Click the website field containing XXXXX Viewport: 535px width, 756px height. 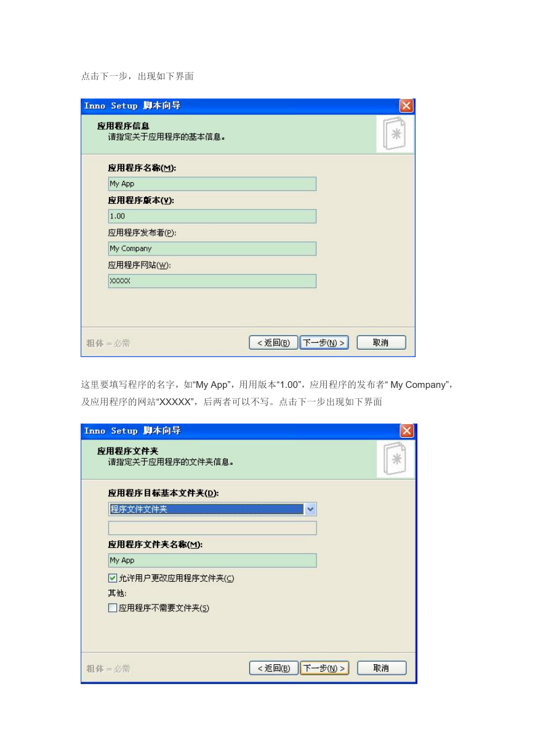click(212, 281)
